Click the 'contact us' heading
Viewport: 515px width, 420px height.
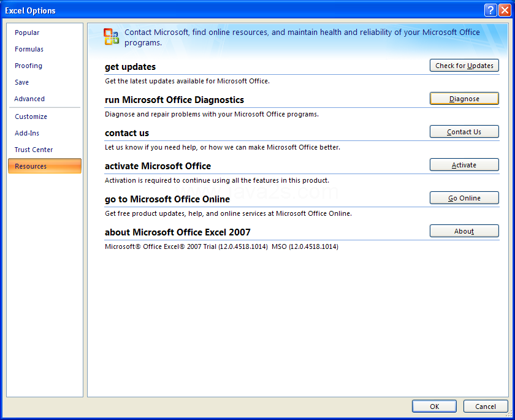[127, 133]
